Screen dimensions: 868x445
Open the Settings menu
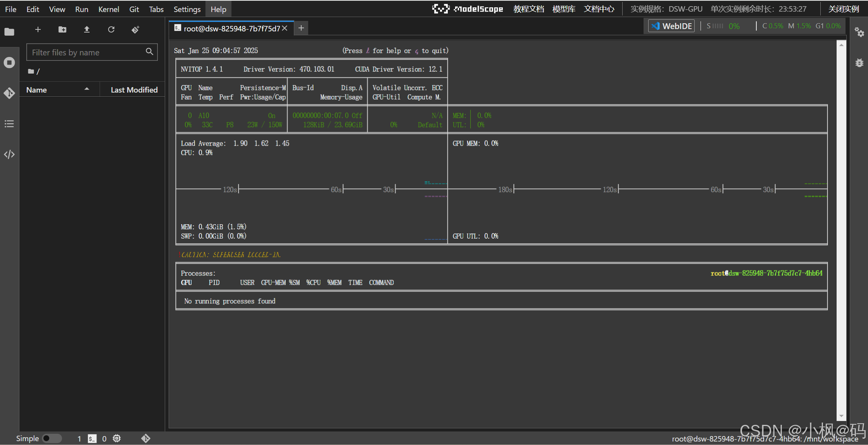(187, 9)
